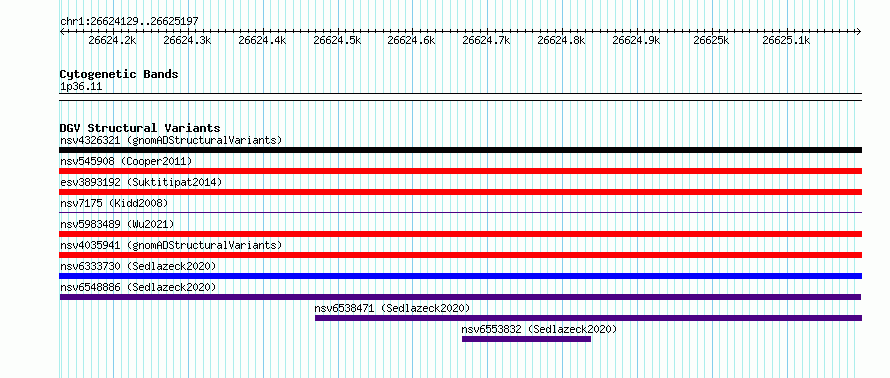
Task: Click the 26625k ruler position
Action: 711,40
